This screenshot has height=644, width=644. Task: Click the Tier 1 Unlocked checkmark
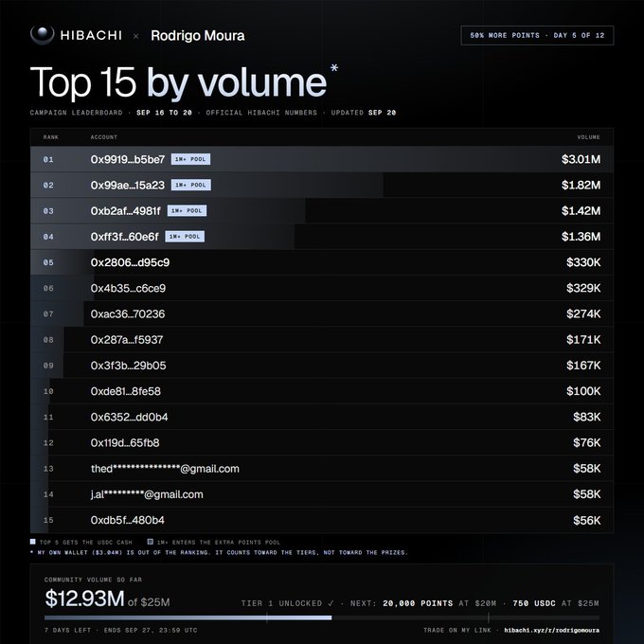(331, 603)
